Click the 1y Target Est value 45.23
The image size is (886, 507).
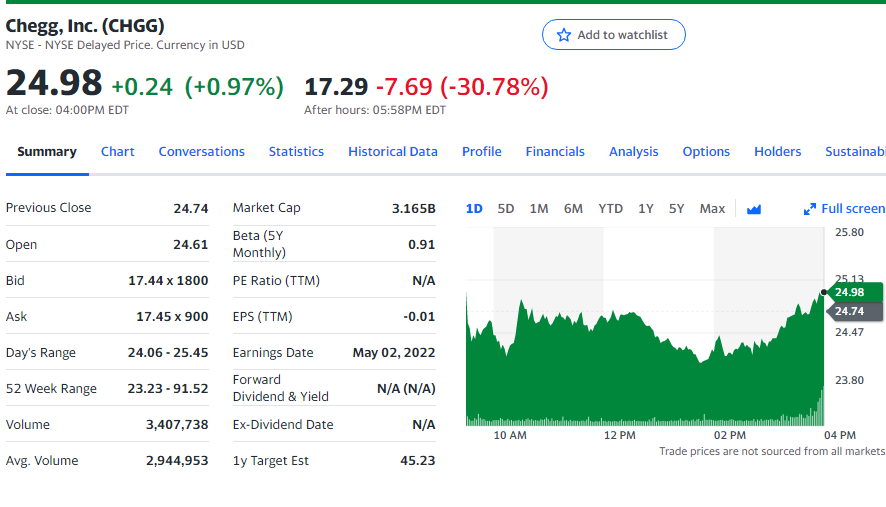(x=418, y=461)
